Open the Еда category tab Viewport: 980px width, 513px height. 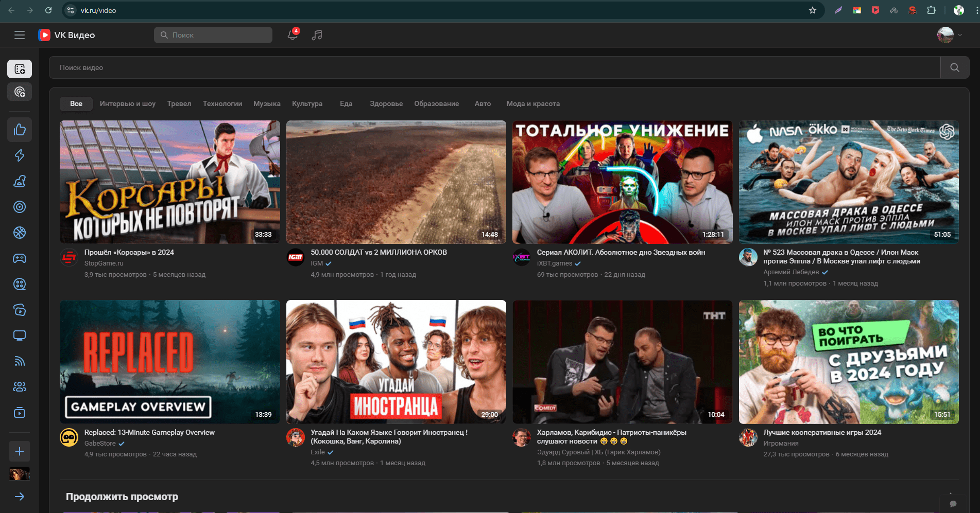click(346, 103)
